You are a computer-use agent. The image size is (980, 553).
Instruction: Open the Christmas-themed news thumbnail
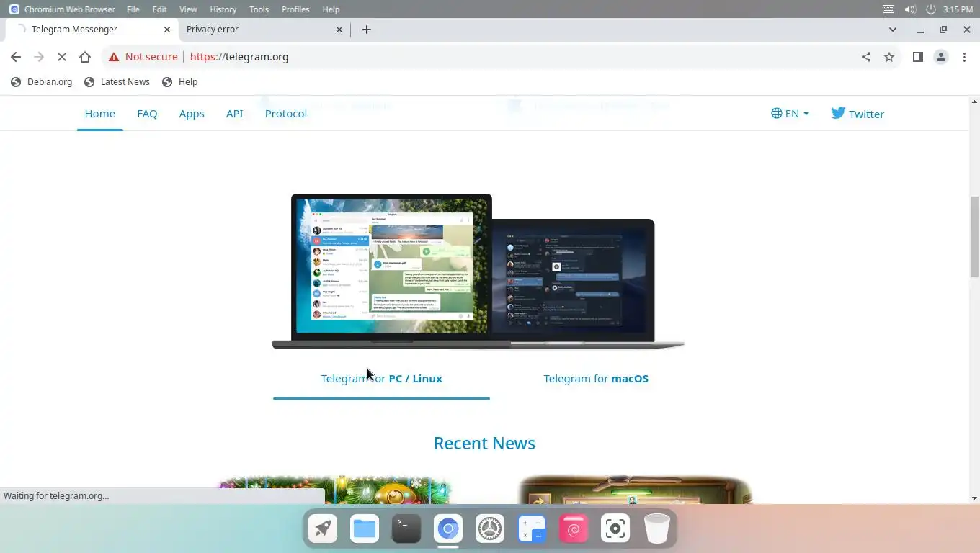[334, 490]
